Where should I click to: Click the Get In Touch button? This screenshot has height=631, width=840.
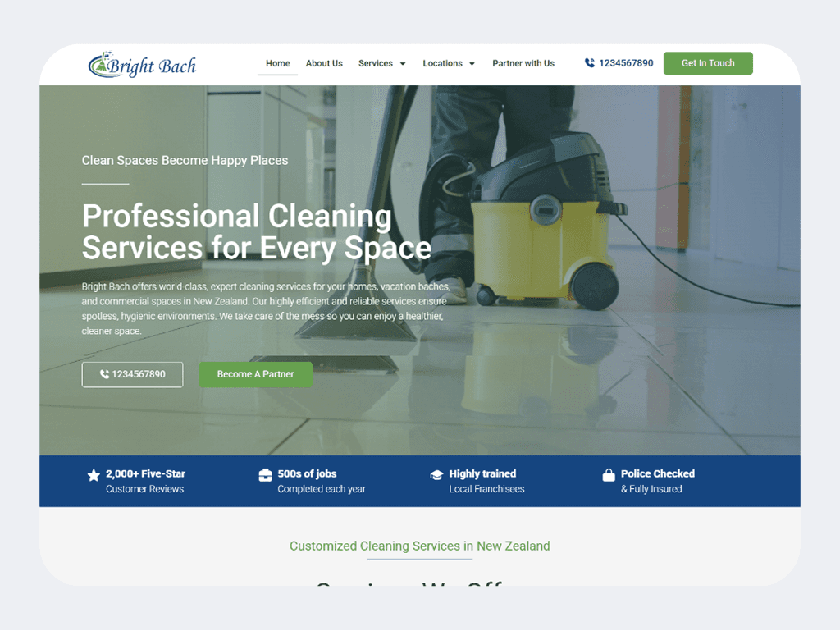tap(708, 63)
